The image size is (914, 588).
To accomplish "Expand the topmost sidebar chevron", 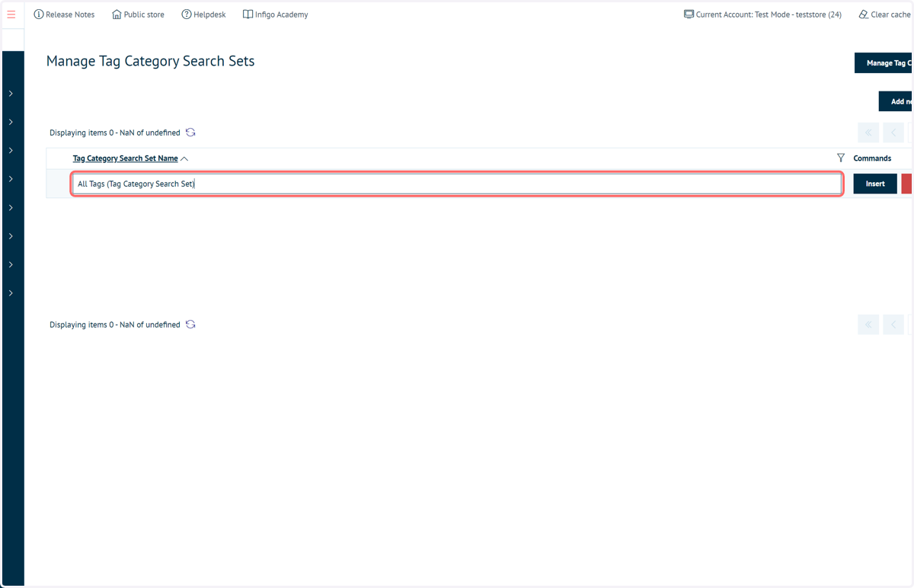I will (11, 94).
